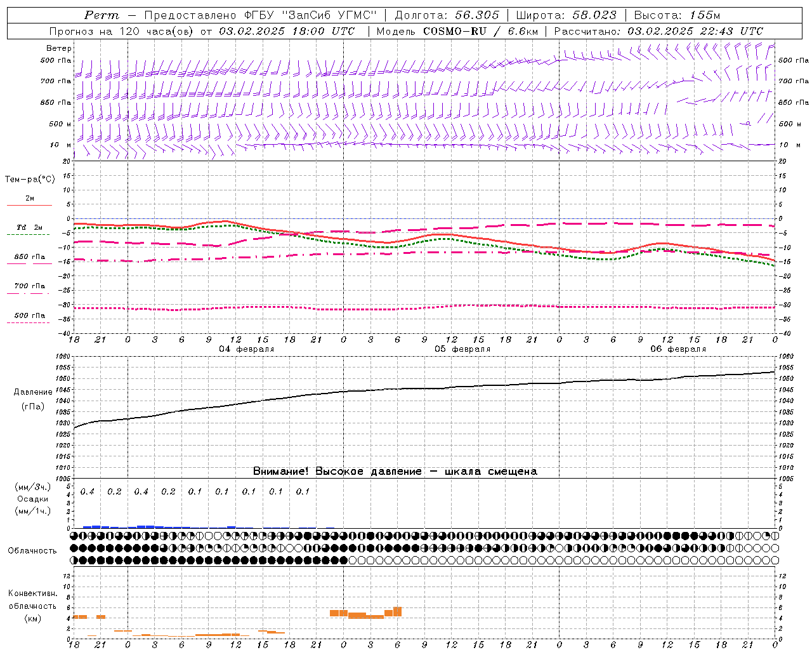
Task: Click the "Облачность" cloud cover label
Action: [x=32, y=550]
